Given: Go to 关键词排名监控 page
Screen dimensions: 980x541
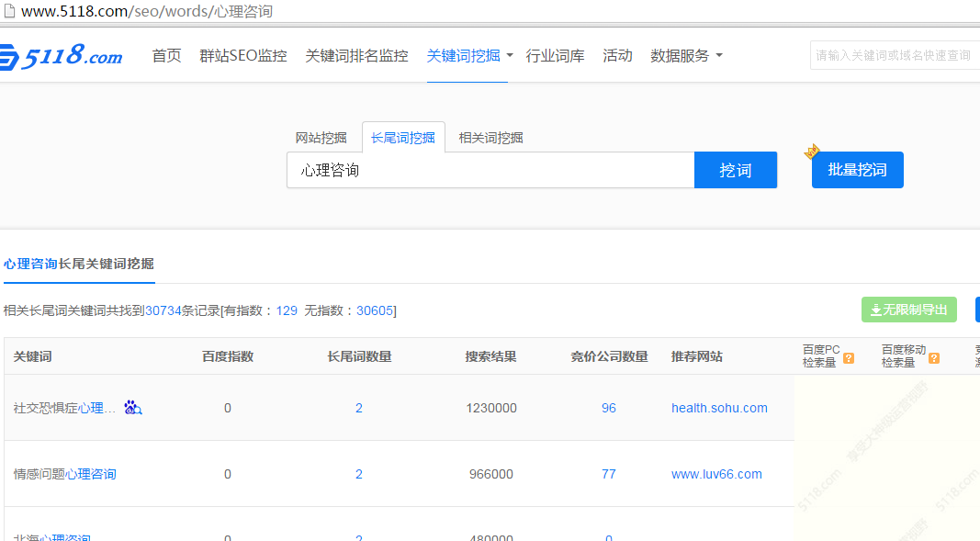Looking at the screenshot, I should tap(356, 56).
